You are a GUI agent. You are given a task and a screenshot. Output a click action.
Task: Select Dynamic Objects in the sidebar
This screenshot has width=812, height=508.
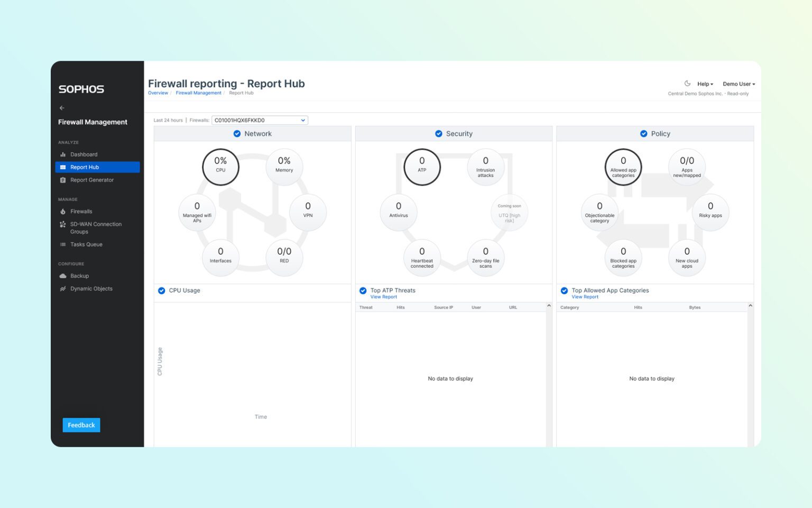[62, 288]
